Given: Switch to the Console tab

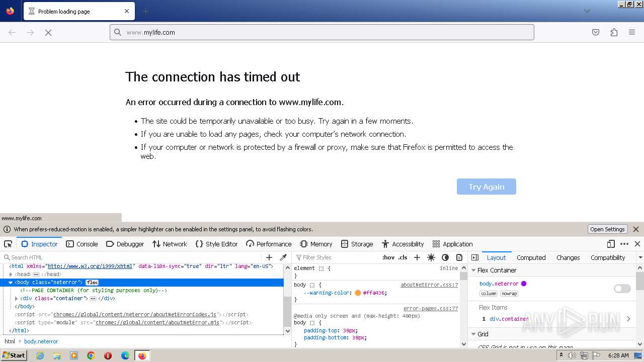Looking at the screenshot, I should (x=82, y=244).
